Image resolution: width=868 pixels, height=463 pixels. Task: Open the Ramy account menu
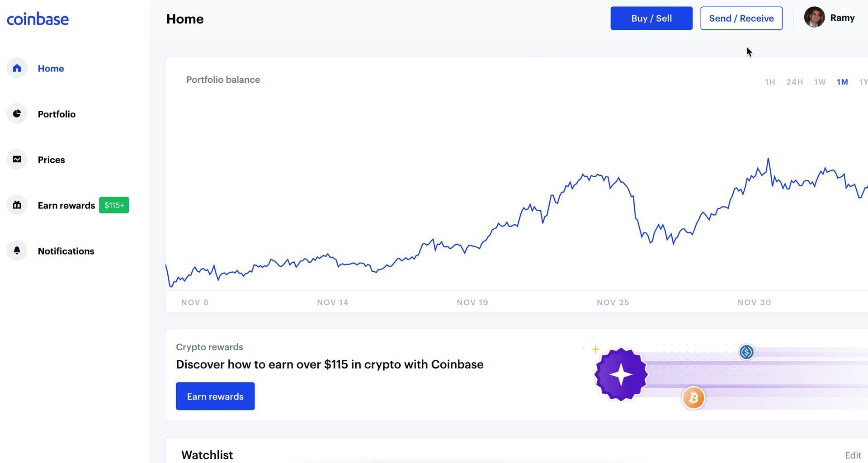842,18
